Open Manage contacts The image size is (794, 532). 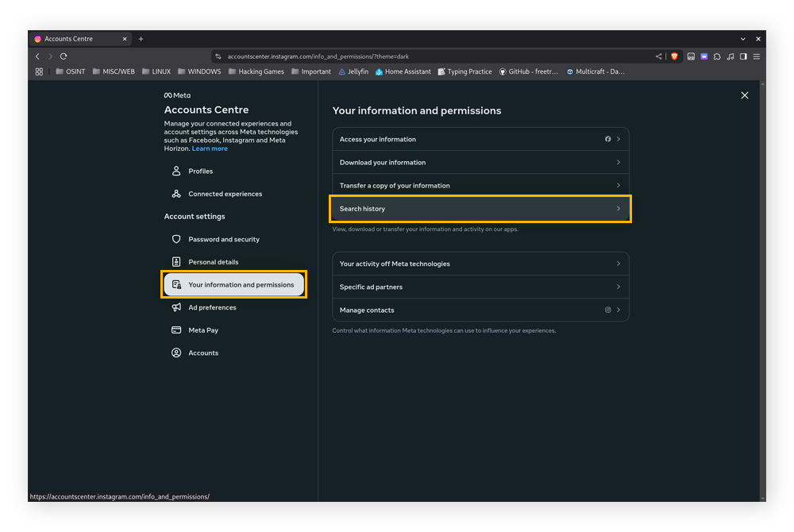[480, 310]
